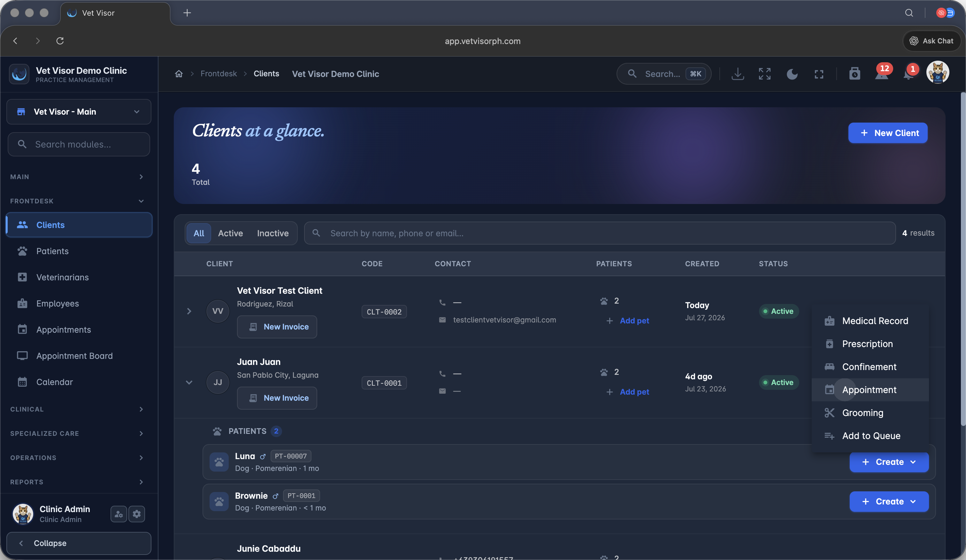
Task: Open global Search in the top bar
Action: point(663,73)
